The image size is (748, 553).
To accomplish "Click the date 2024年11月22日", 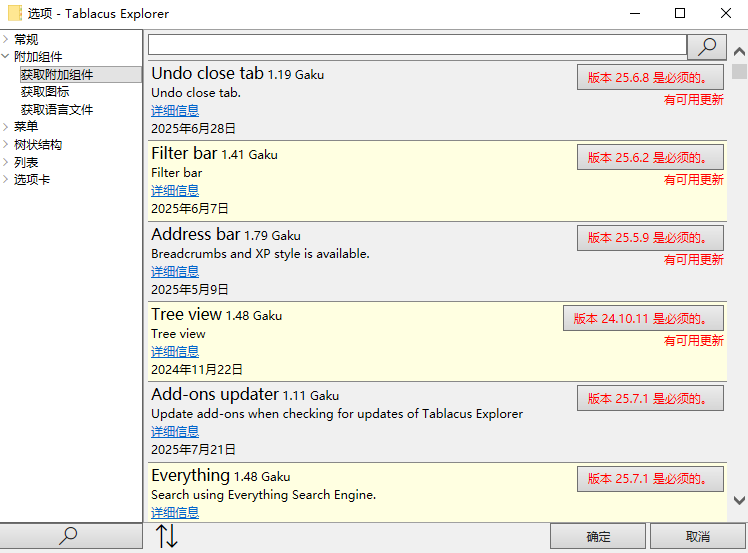I will coord(197,370).
